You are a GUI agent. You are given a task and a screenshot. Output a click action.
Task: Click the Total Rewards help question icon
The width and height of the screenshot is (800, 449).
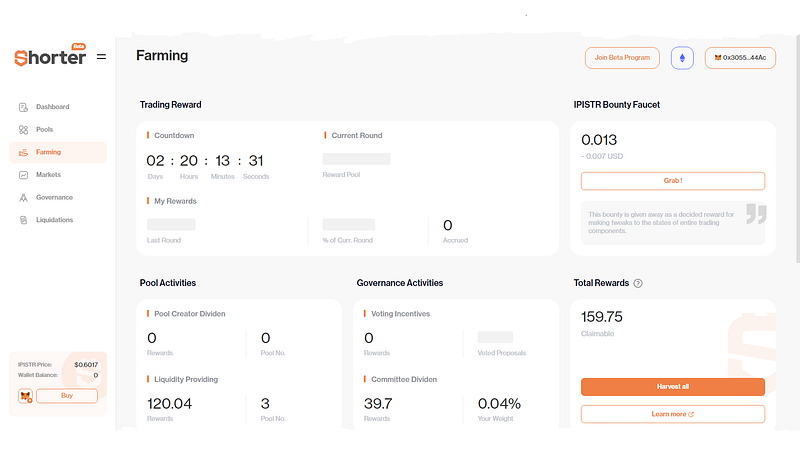click(638, 283)
